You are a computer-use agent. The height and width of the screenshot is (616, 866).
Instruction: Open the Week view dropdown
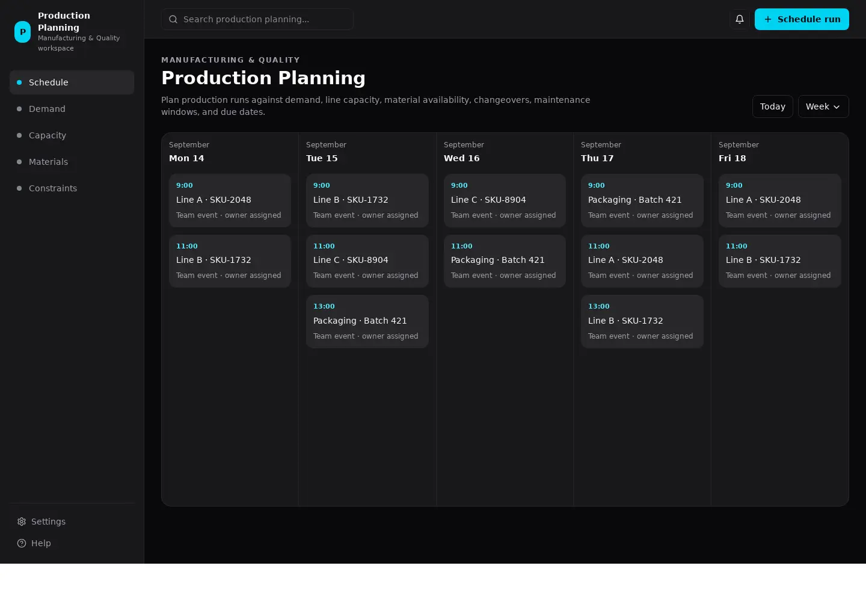[x=823, y=106]
